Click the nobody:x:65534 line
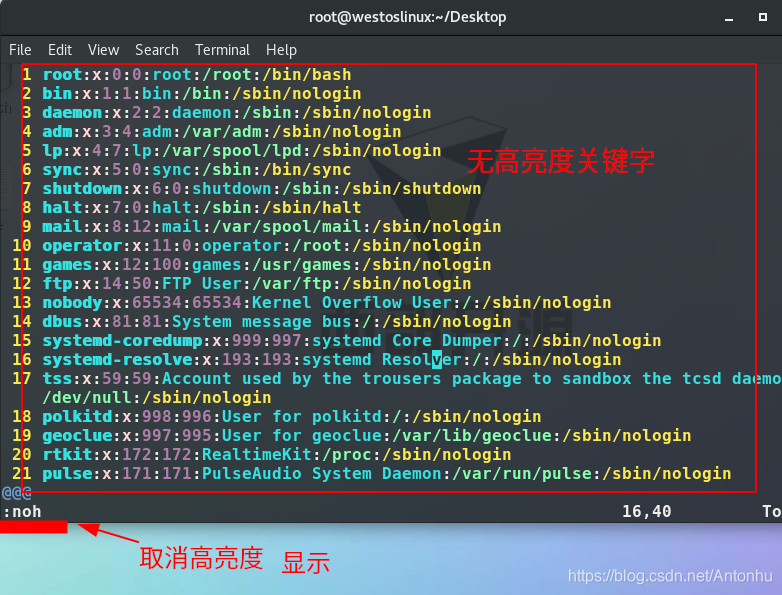 (x=327, y=302)
